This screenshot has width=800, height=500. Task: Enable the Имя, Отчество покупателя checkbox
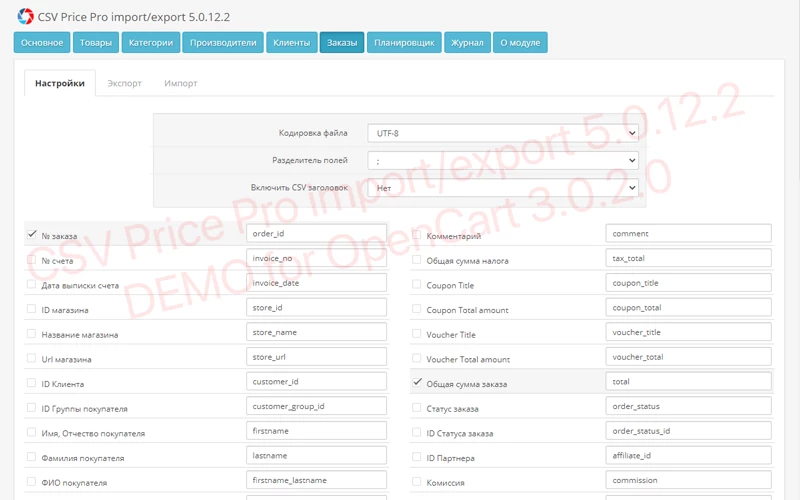[32, 432]
